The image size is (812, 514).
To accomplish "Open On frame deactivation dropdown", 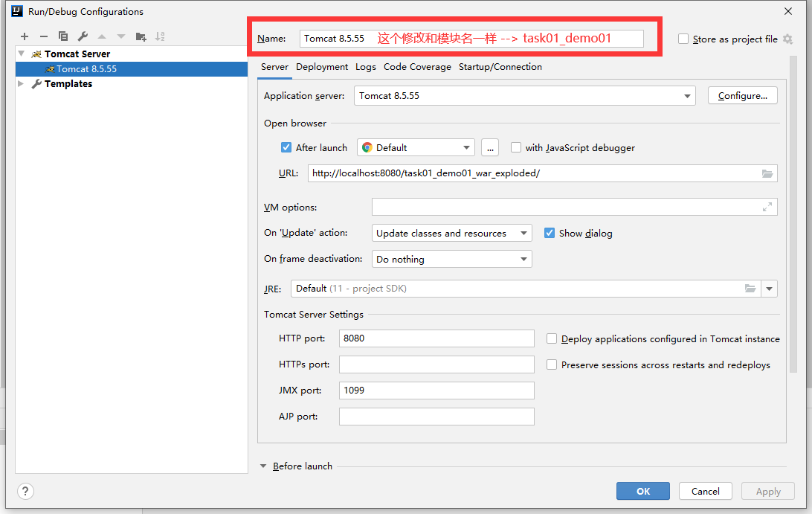I will click(x=451, y=259).
